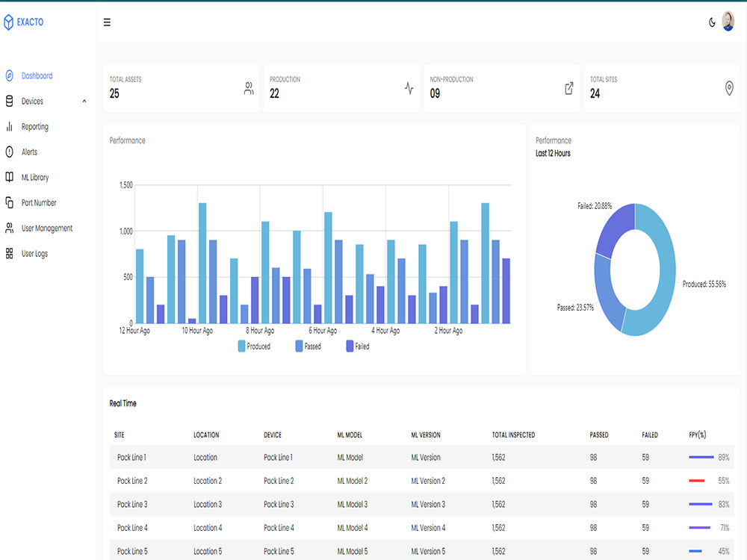Screen dimensions: 747x560
Task: Click the PASSED column header
Action: pos(599,435)
